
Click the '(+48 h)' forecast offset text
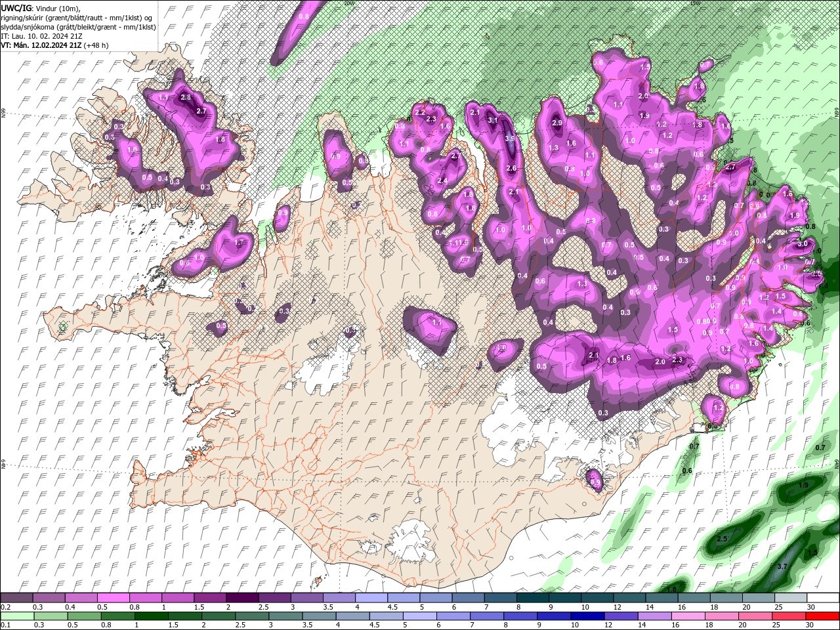point(96,45)
